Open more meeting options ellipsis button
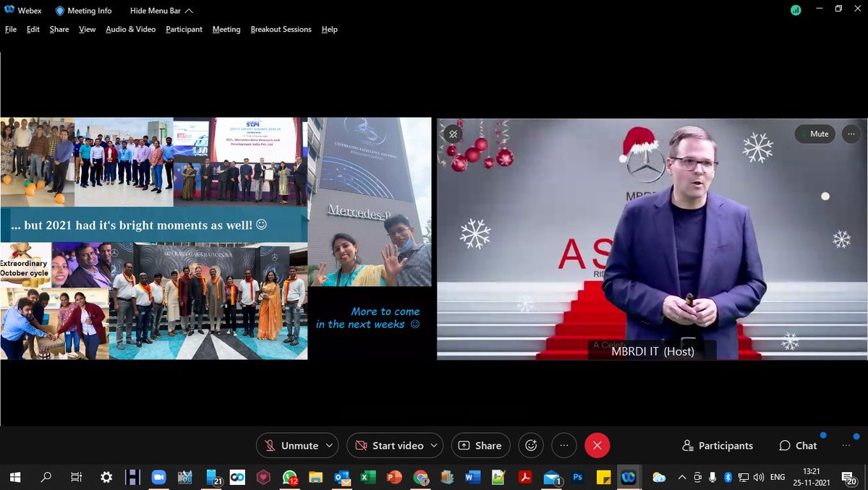The height and width of the screenshot is (490, 868). click(564, 445)
